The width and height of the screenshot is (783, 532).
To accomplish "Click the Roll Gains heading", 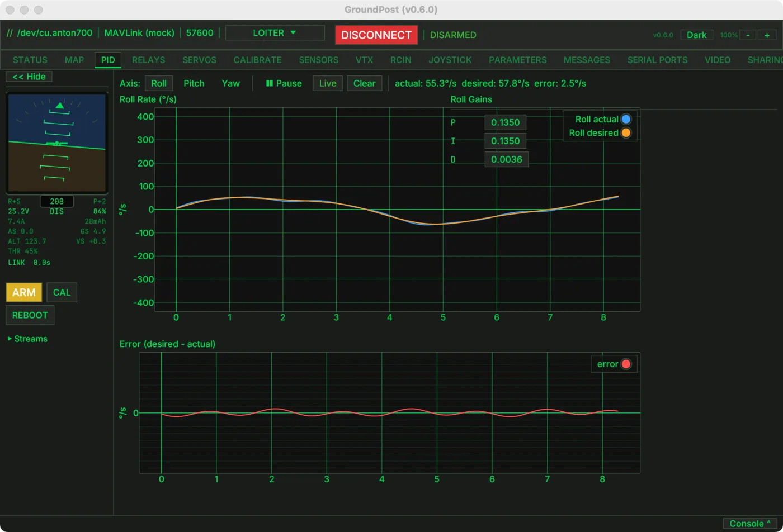I will (471, 99).
